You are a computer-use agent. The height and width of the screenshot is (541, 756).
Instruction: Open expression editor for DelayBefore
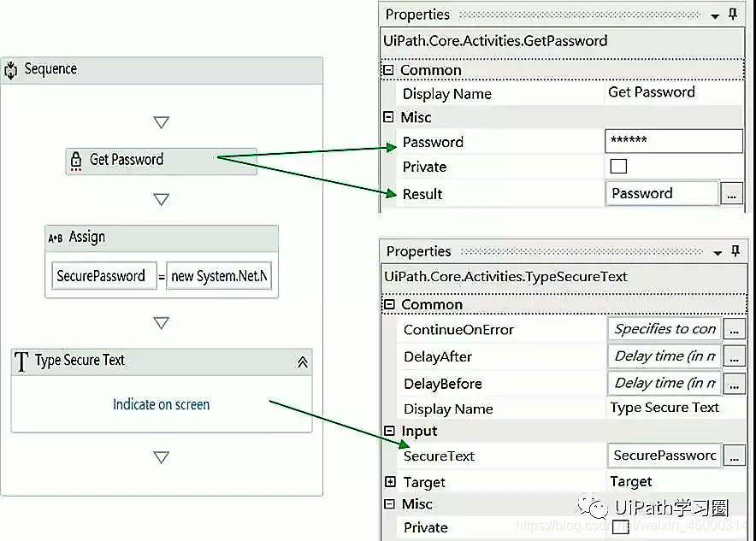coord(735,384)
